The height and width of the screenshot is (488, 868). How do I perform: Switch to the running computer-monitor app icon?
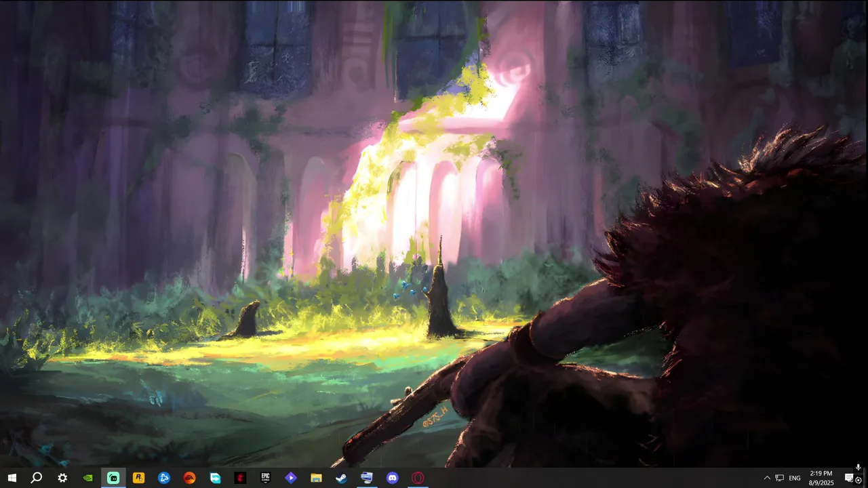click(367, 478)
